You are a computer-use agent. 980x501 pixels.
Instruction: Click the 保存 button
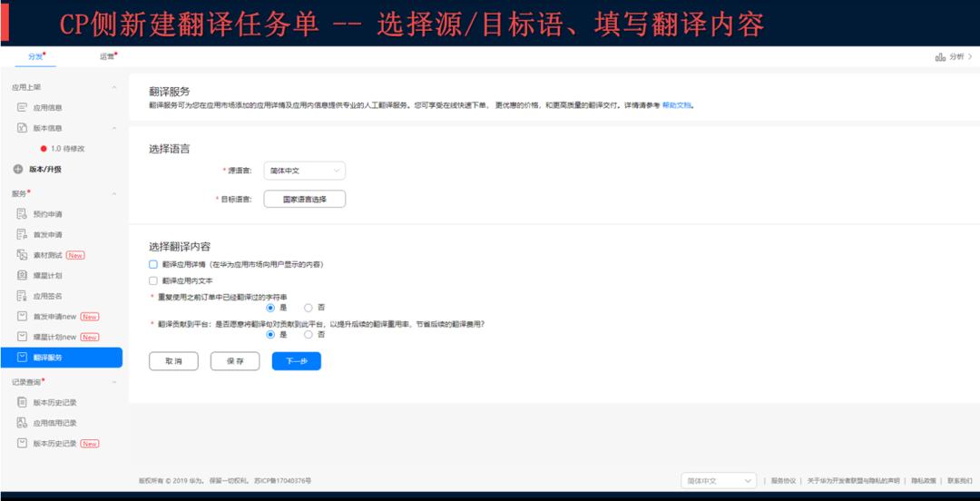coord(235,361)
